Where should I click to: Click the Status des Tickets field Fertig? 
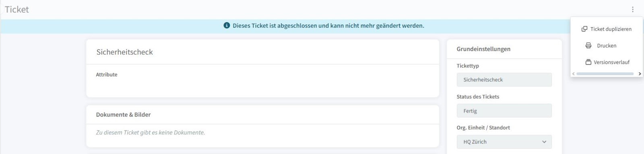click(504, 111)
